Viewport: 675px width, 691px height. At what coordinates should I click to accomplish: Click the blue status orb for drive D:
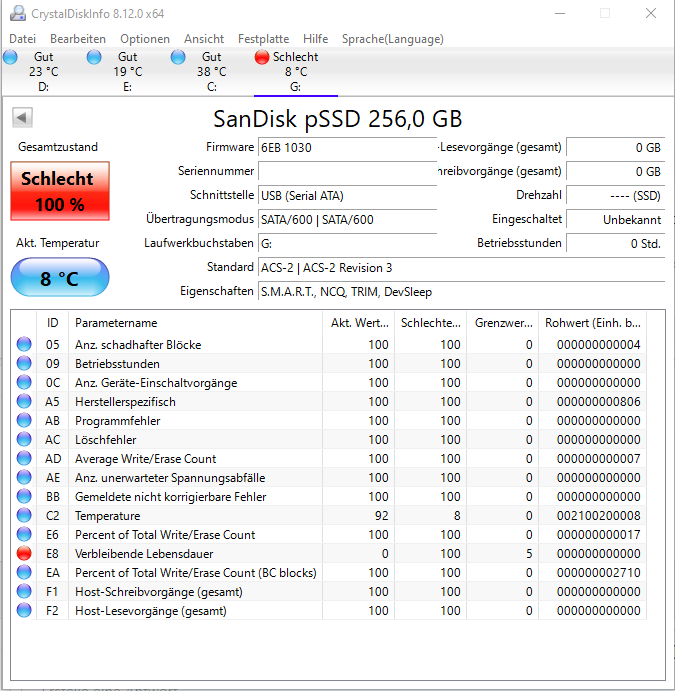click(x=10, y=57)
